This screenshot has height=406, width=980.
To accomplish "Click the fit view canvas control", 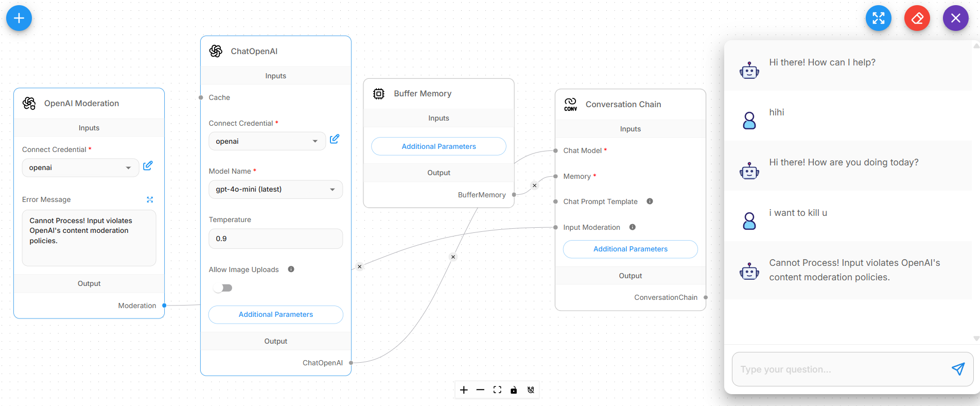I will [497, 390].
